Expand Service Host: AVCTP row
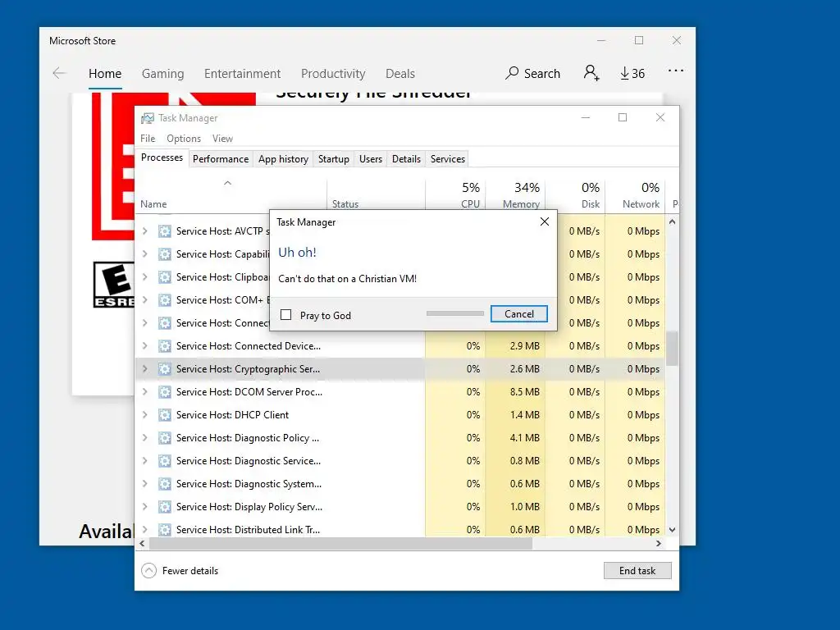 point(144,231)
